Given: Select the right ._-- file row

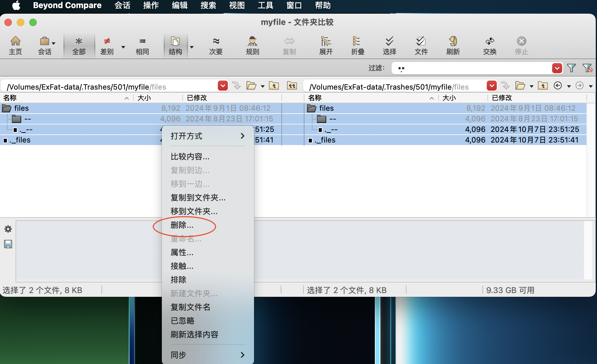Looking at the screenshot, I should pos(445,129).
